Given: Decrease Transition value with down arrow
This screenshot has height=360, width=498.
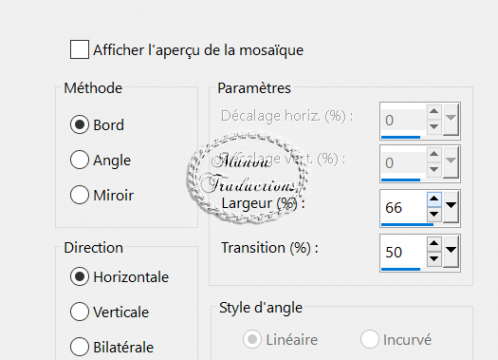Looking at the screenshot, I should tap(434, 259).
